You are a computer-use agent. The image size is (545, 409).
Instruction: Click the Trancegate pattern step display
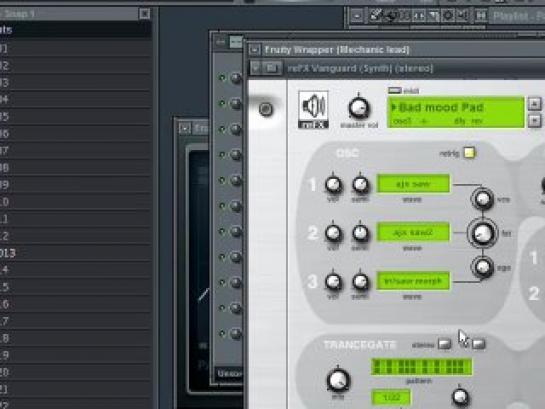pos(422,367)
